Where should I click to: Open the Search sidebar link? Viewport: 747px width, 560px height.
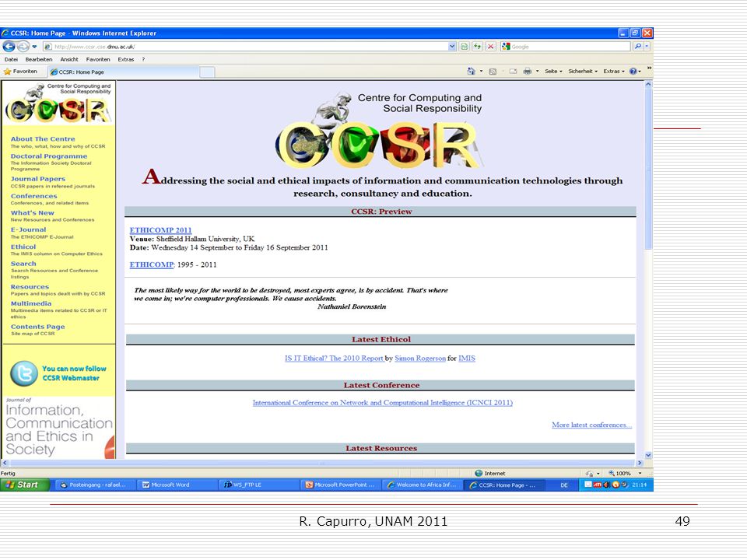click(x=23, y=264)
